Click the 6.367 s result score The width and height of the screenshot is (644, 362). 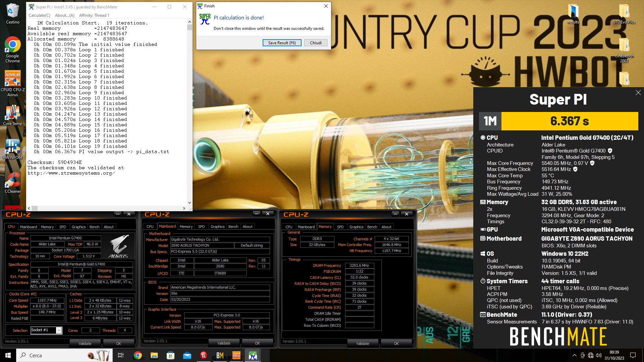570,121
